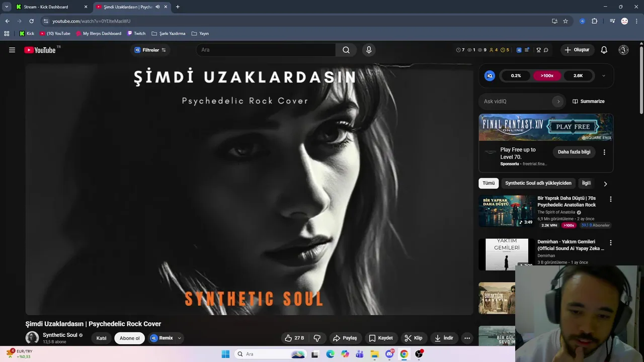Select the Tümü filter chip

[x=489, y=183]
